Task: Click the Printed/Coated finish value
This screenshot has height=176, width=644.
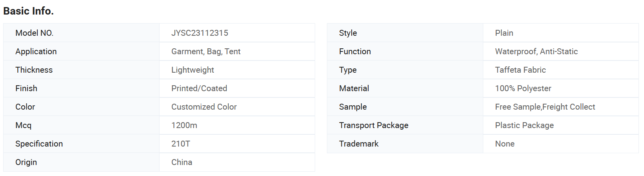Action: [199, 88]
